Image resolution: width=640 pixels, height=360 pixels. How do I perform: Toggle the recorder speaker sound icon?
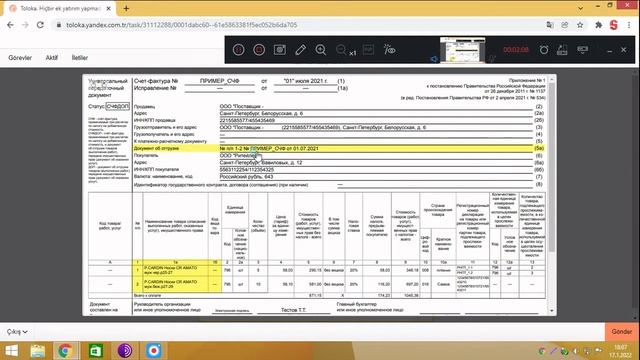click(x=433, y=59)
